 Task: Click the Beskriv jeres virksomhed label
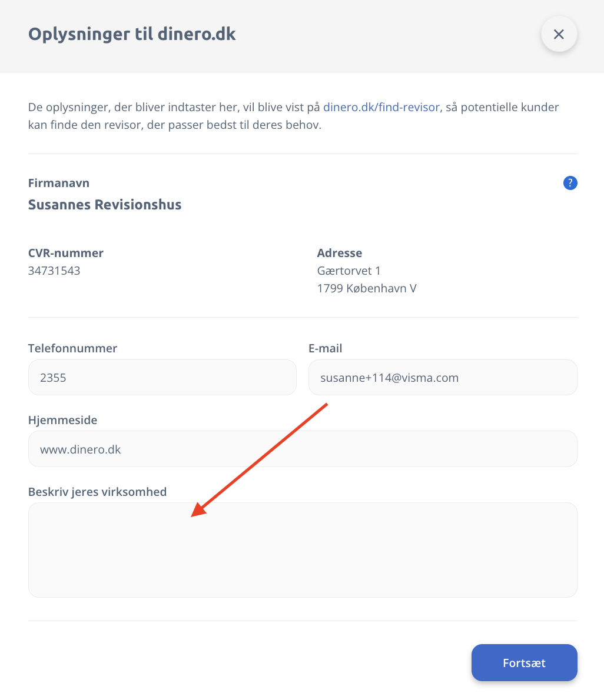pyautogui.click(x=97, y=492)
